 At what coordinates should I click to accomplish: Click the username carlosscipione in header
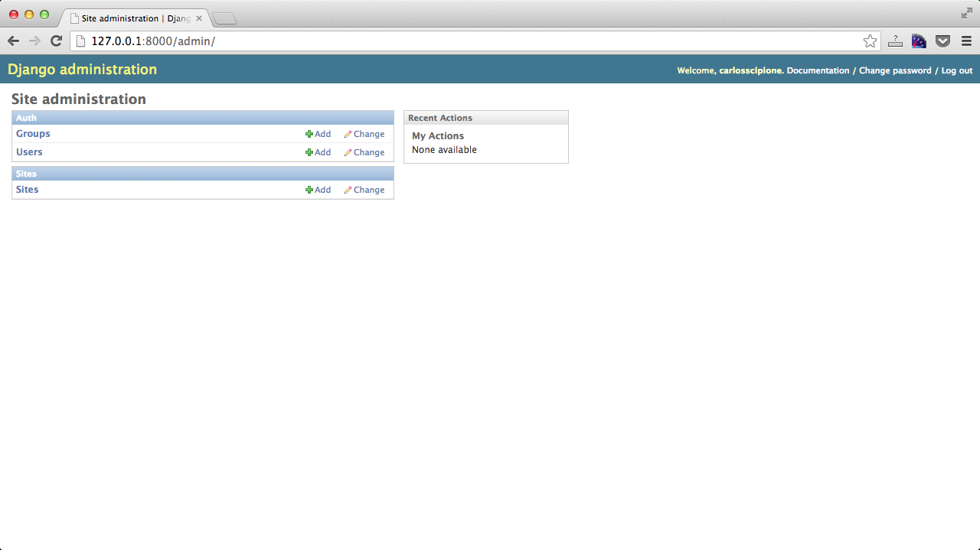tap(750, 70)
